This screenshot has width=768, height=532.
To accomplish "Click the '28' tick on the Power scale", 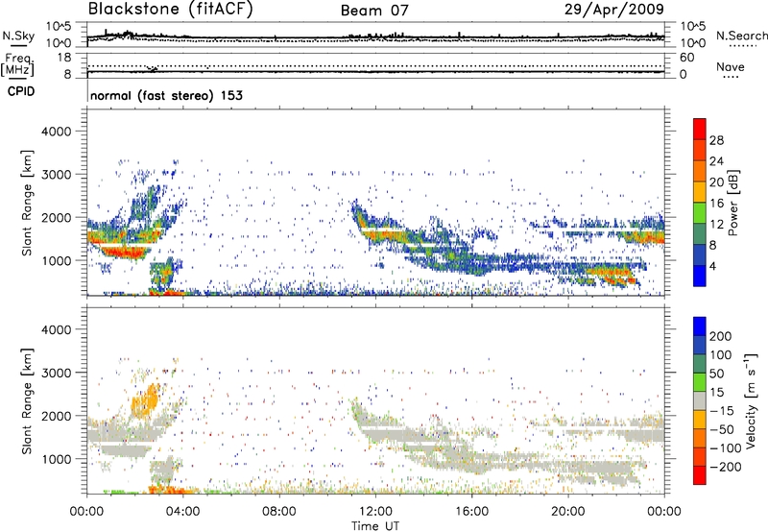I will click(x=716, y=140).
